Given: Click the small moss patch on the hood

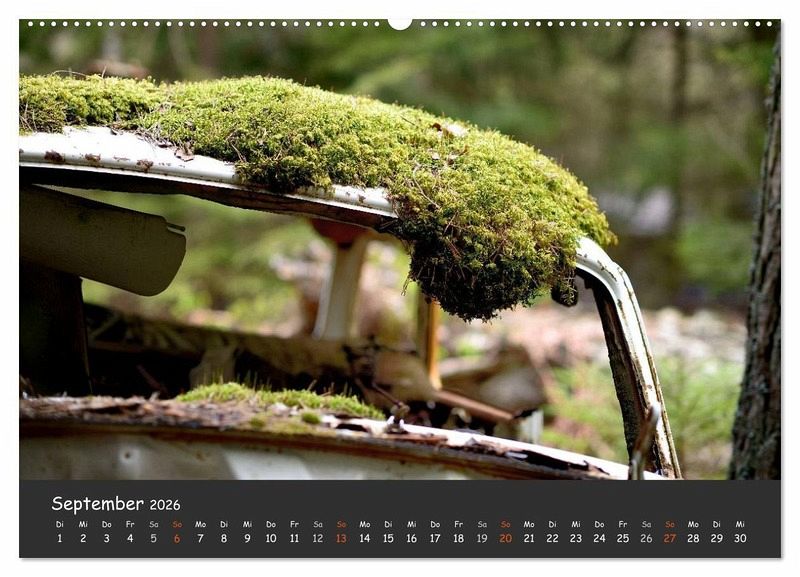Looking at the screenshot, I should pyautogui.click(x=280, y=399).
